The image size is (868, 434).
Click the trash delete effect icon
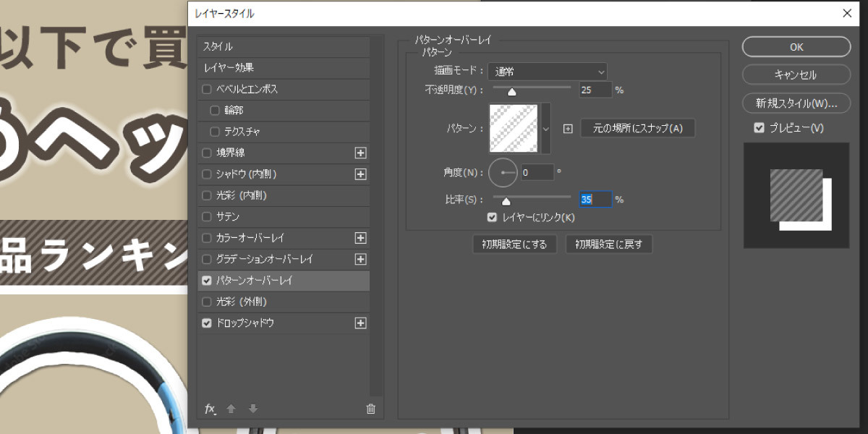pyautogui.click(x=371, y=409)
